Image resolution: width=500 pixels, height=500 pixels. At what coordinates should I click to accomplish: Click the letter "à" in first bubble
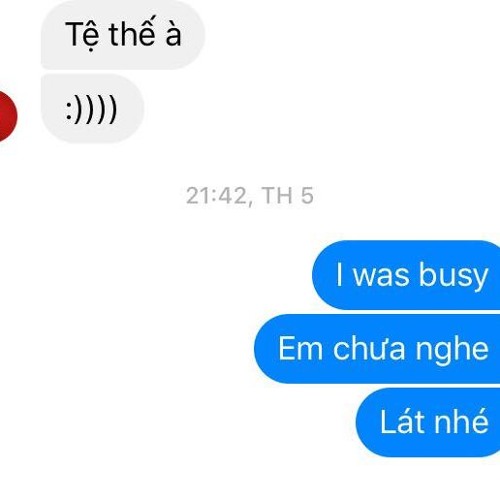(x=173, y=34)
